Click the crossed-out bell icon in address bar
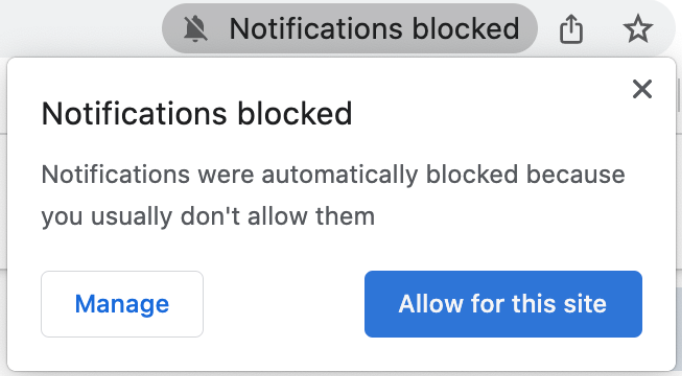 (x=195, y=29)
